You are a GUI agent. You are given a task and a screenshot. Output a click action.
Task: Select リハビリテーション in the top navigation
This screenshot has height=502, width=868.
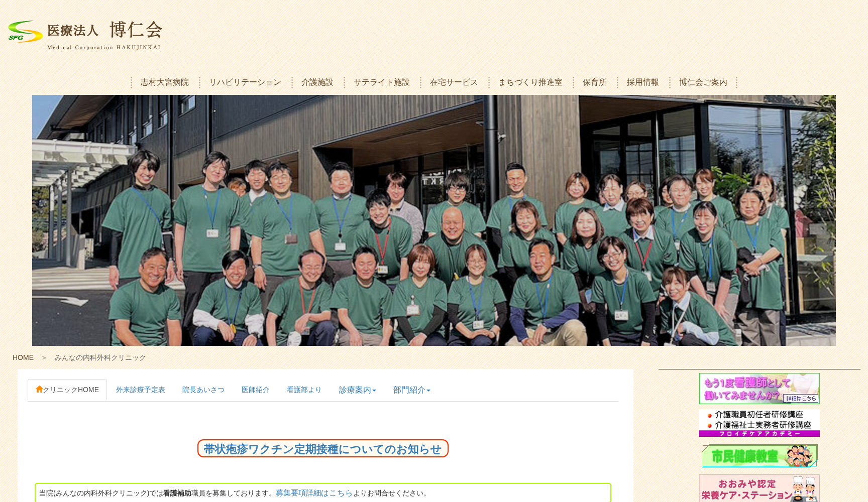(245, 82)
